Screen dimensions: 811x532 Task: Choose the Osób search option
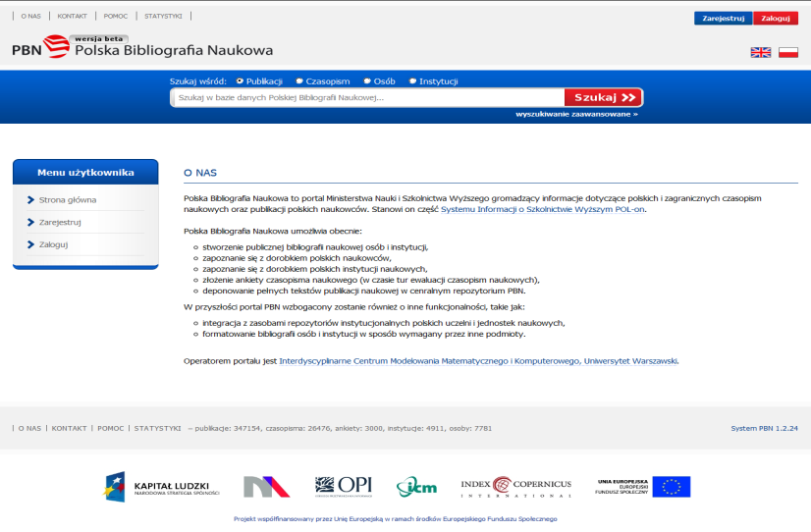[367, 81]
